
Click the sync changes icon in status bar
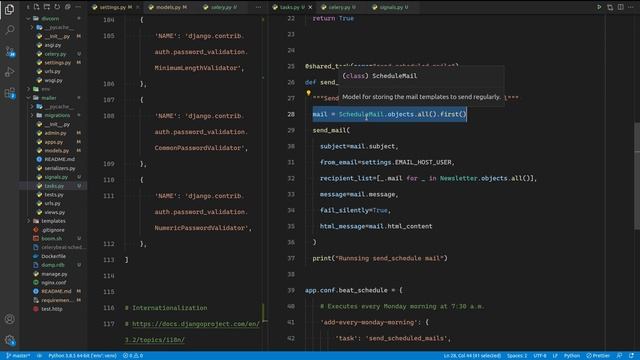(x=40, y=356)
